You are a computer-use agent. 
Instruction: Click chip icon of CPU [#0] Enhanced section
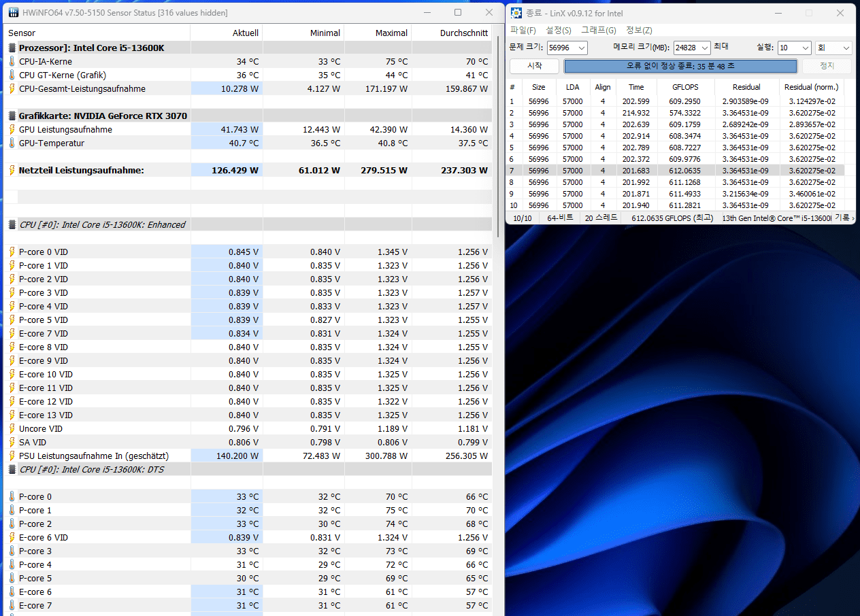tap(12, 224)
